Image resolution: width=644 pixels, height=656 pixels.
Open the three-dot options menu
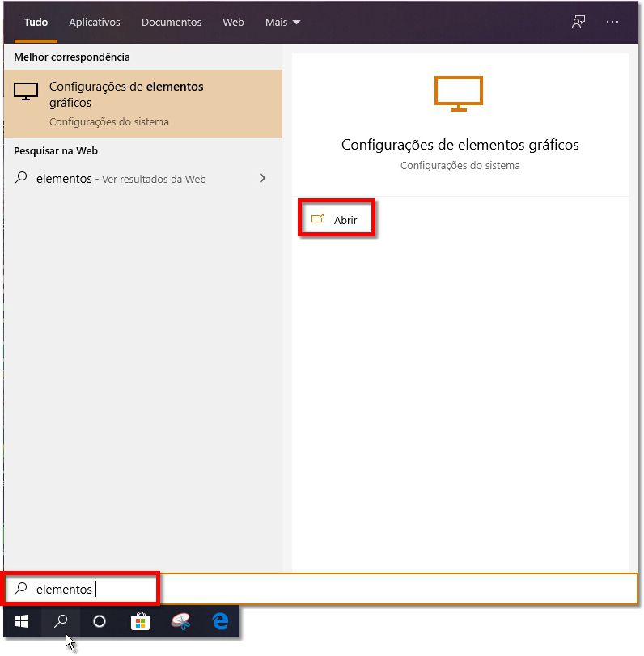pos(612,22)
